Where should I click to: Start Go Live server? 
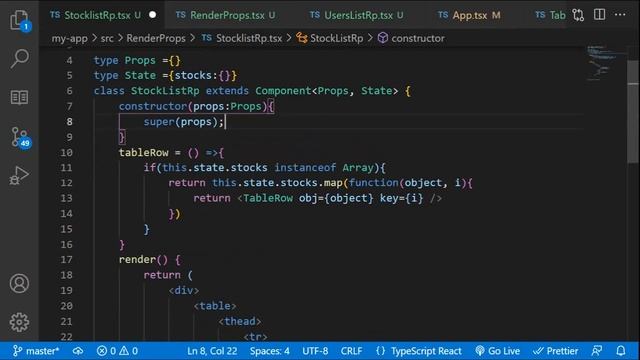point(498,351)
